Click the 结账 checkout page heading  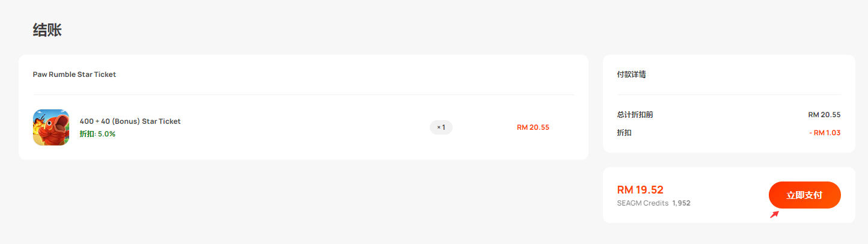coord(47,30)
